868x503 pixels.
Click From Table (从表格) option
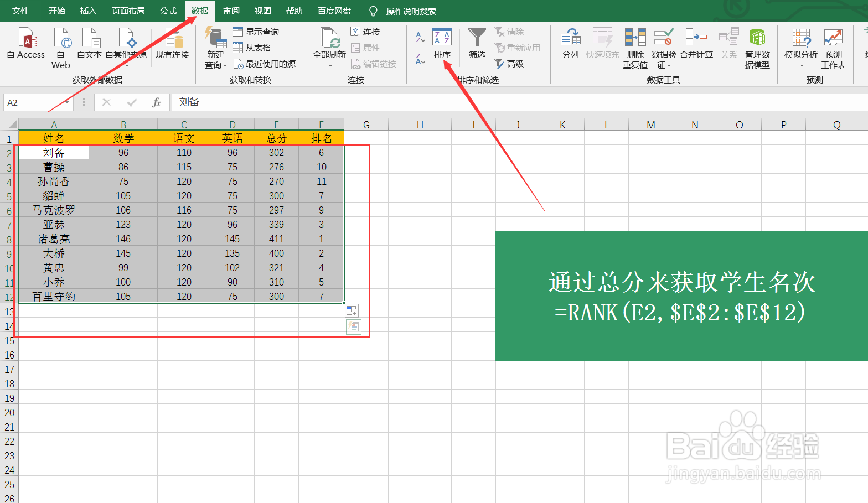click(252, 48)
